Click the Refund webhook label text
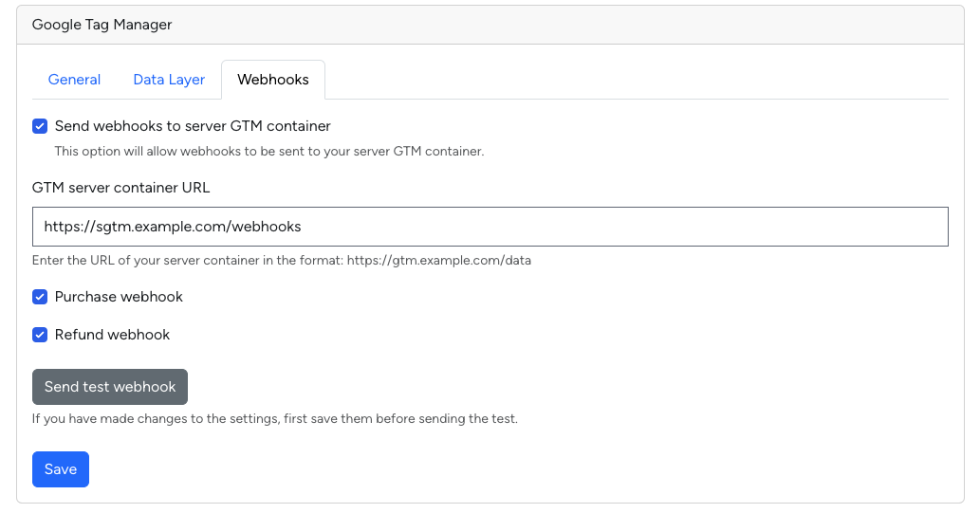Screen dimensions: 980x513 point(112,335)
